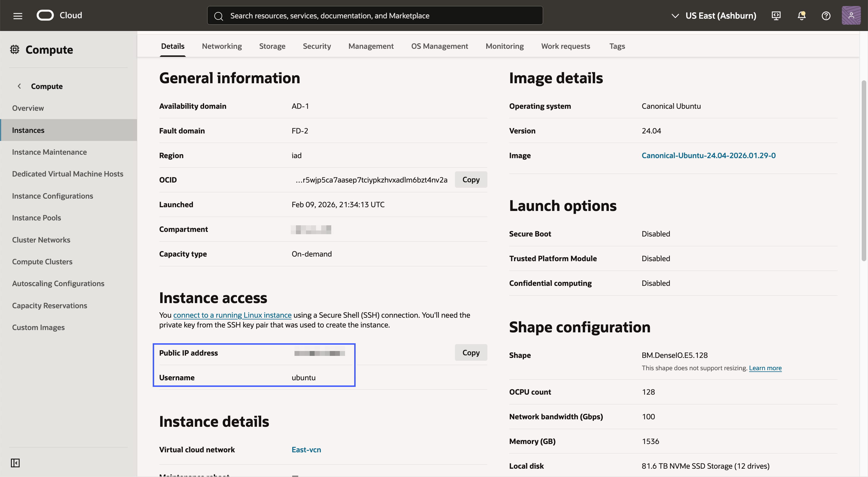Click the search magnifier icon
This screenshot has height=477, width=868.
tap(219, 15)
